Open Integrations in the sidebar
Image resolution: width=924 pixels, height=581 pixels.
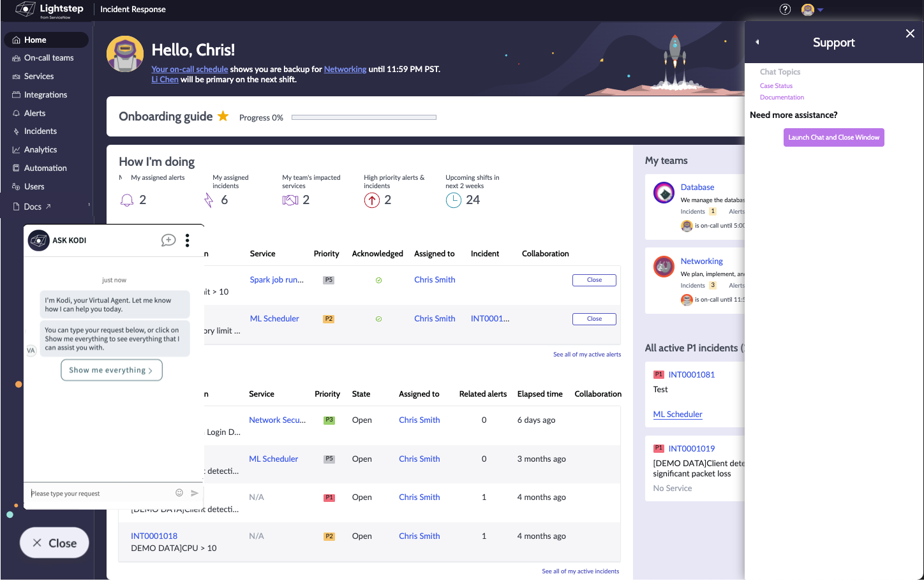point(47,95)
